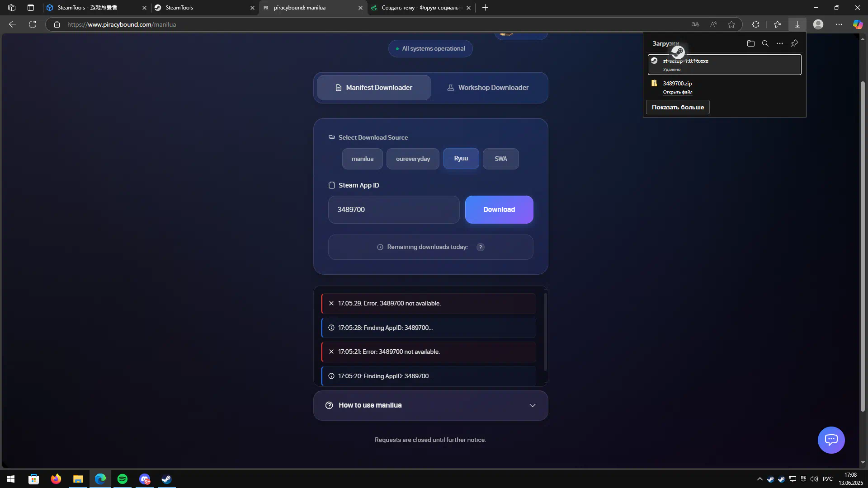Open the tab actions menu icon

click(31, 8)
